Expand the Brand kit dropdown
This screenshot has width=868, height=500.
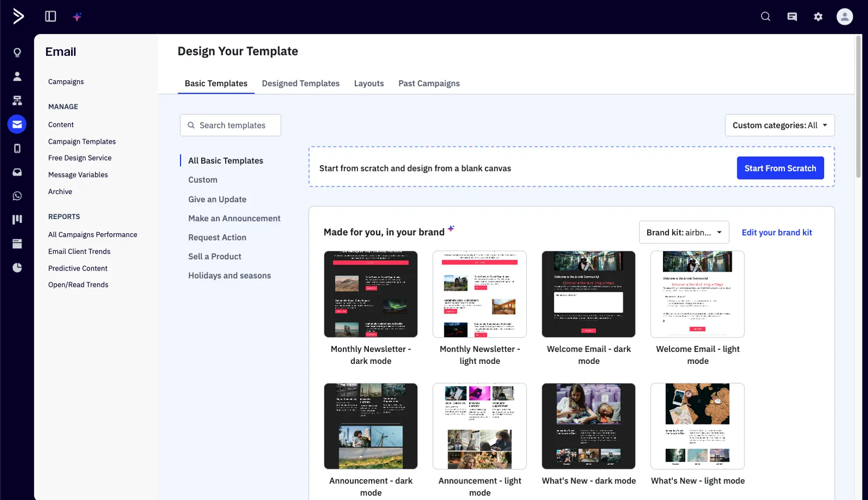click(x=684, y=233)
